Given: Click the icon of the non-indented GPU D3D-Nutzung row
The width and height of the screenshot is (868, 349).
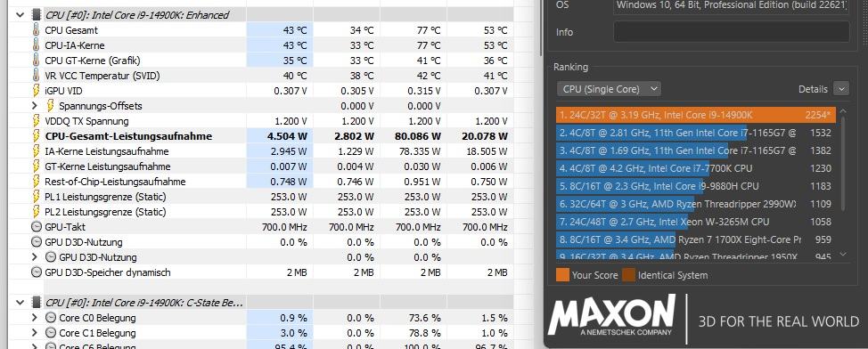Looking at the screenshot, I should tap(37, 242).
